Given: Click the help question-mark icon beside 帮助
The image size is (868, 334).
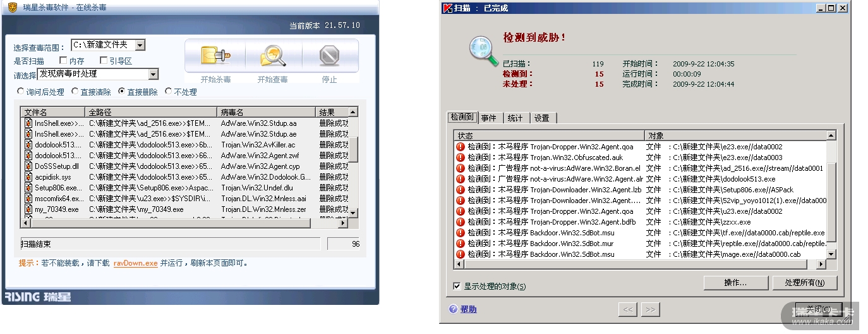Looking at the screenshot, I should click(453, 309).
